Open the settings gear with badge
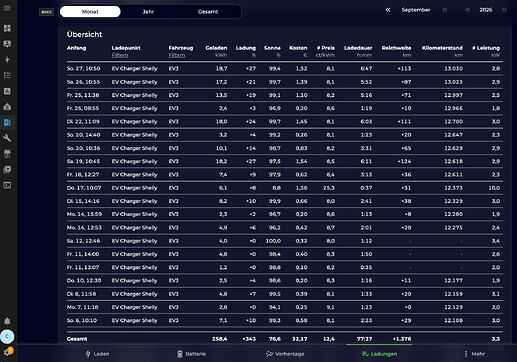The height and width of the screenshot is (362, 517). pos(7,352)
